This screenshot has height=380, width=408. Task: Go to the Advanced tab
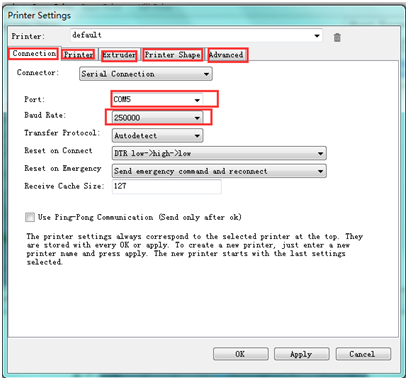[227, 55]
